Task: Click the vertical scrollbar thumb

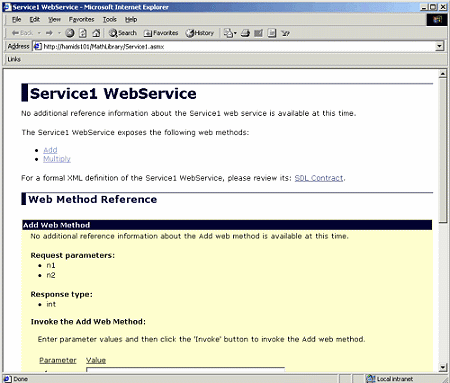Action: (443, 151)
